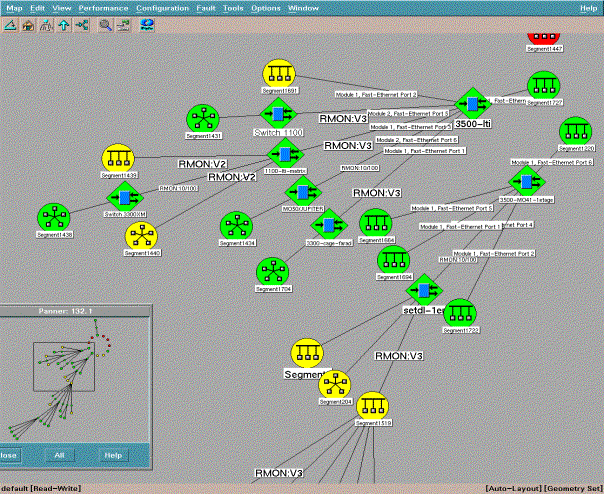Select green Segment1220 bus icon
The height and width of the screenshot is (494, 604).
point(575,132)
